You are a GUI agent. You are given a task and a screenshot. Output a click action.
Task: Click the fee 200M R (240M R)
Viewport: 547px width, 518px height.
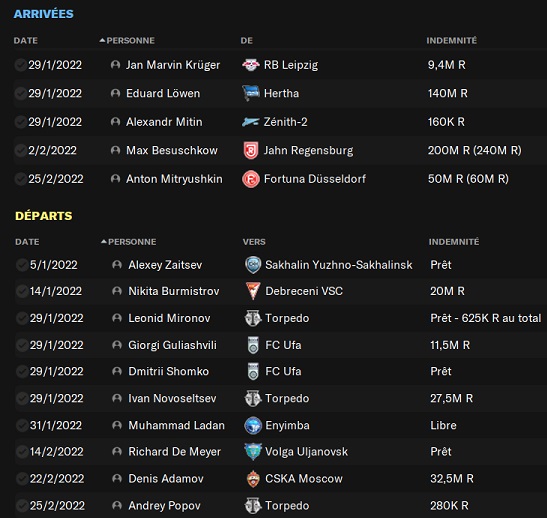coord(474,151)
